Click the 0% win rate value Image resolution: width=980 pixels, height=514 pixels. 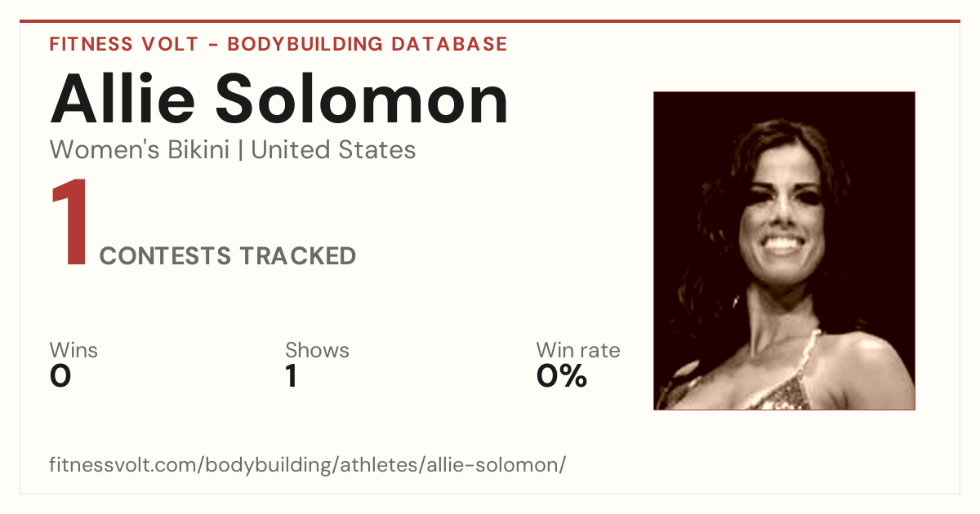click(561, 376)
